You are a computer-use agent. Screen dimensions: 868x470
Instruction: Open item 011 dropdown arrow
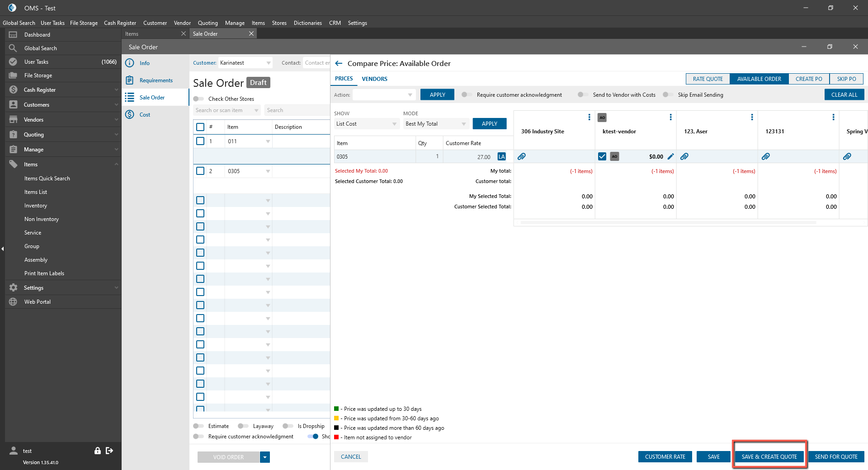point(268,141)
